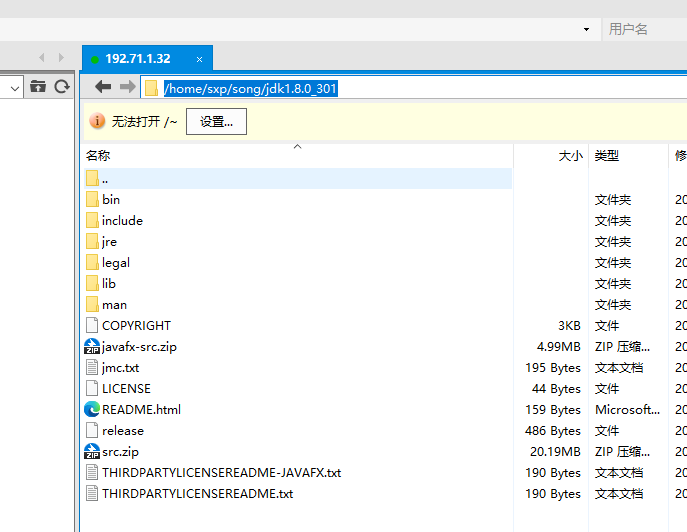Click the icon of THIRDPARTYLICENSEREADME.txt
Image resolution: width=687 pixels, height=532 pixels.
(92, 493)
